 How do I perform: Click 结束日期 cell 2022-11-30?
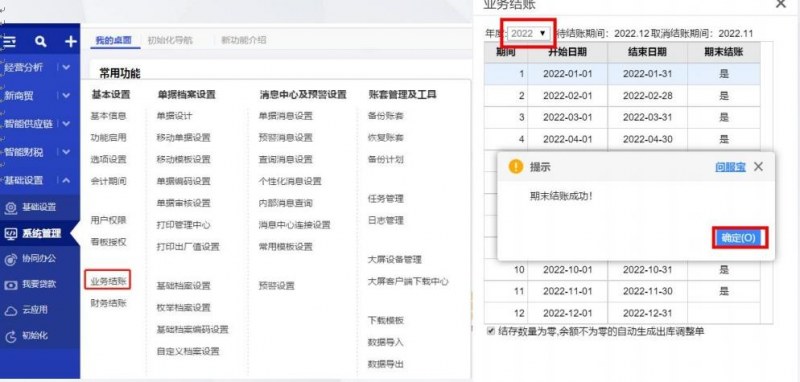[x=647, y=291]
